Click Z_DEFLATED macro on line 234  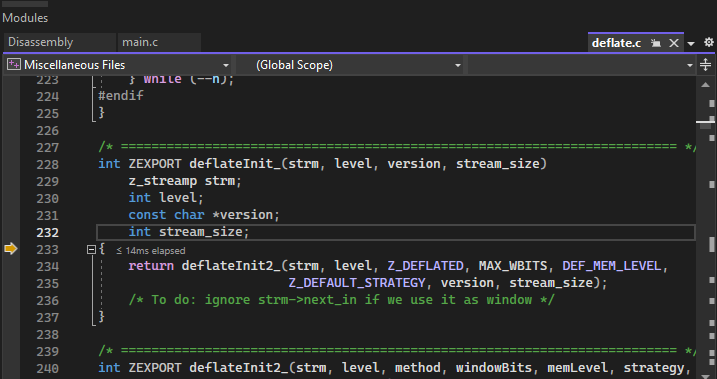[425, 266]
